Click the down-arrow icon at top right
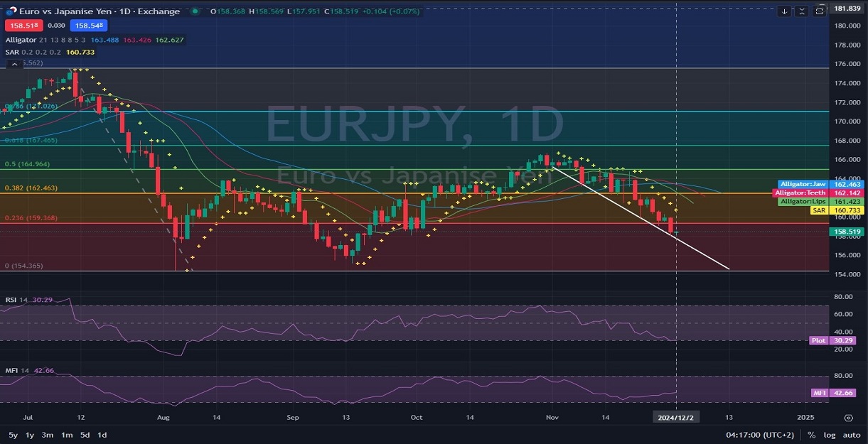868x444 pixels. (x=784, y=11)
